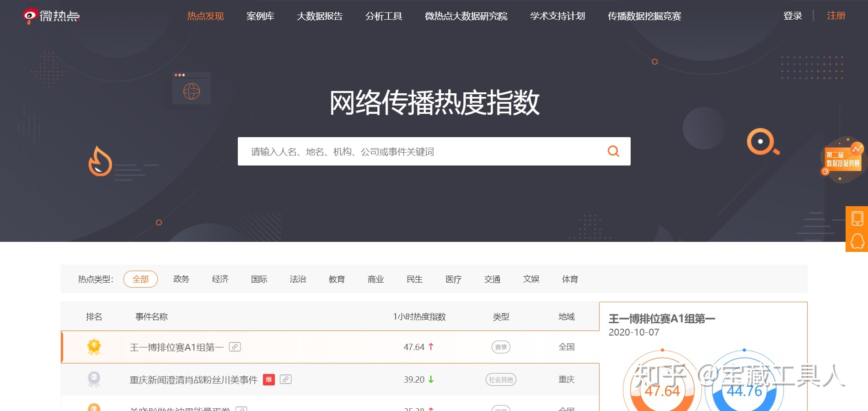Click 注册 link
Viewport: 868px width, 411px height.
(836, 16)
